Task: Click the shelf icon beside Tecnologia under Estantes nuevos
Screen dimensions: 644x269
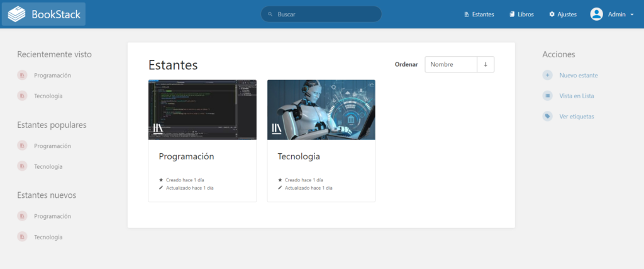Action: 22,237
